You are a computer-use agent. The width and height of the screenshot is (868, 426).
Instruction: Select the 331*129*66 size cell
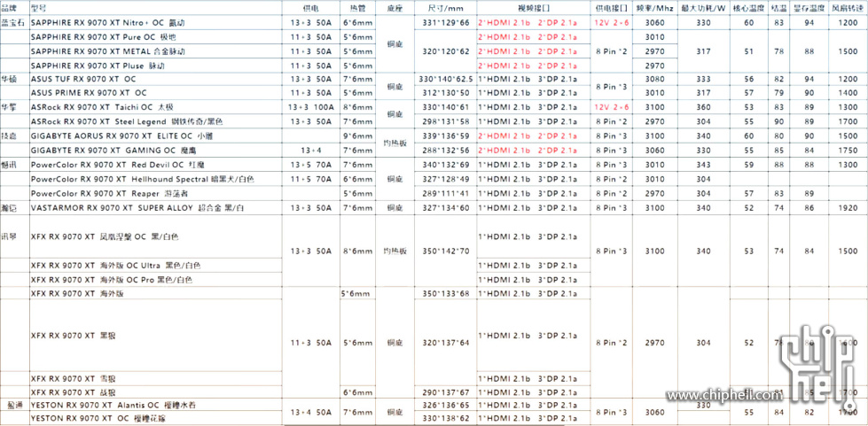click(446, 23)
